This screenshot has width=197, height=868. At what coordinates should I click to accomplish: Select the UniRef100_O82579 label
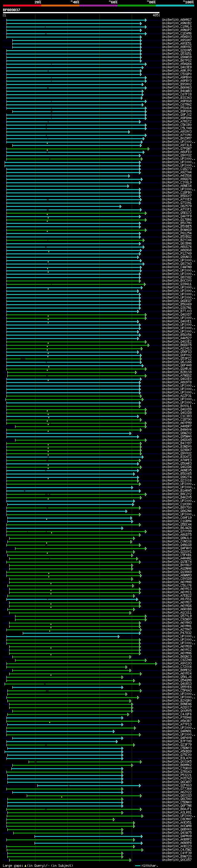(x=177, y=206)
